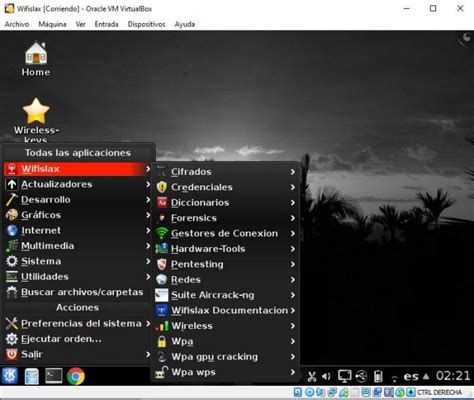Click the 02:21 clock
The height and width of the screenshot is (400, 474).
point(453,376)
